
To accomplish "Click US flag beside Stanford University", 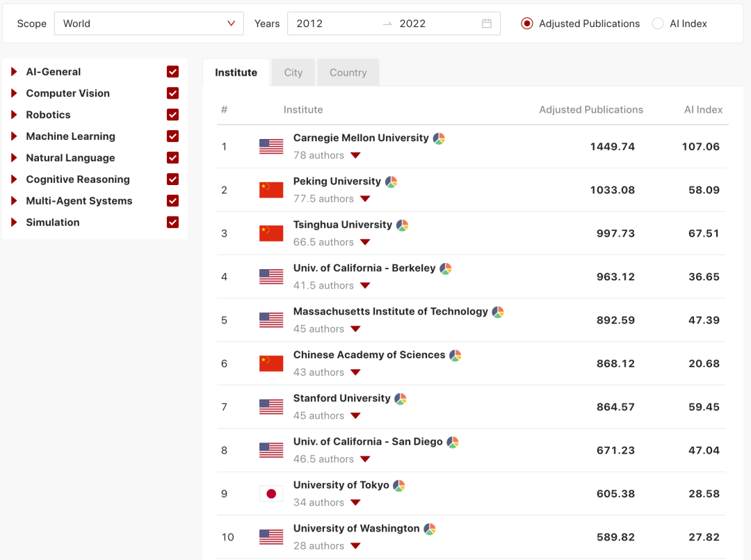I will [x=271, y=407].
